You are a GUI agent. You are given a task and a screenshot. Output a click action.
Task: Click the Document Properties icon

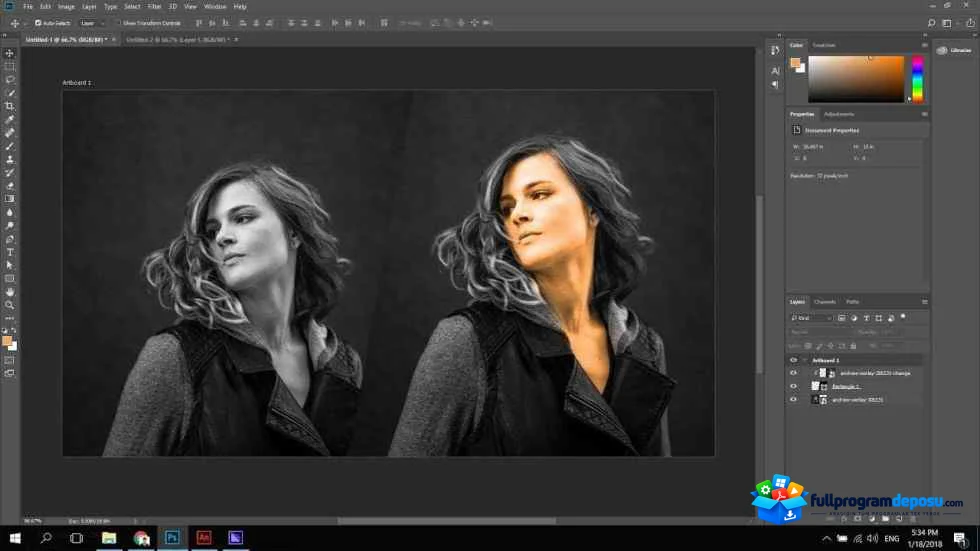tap(796, 130)
